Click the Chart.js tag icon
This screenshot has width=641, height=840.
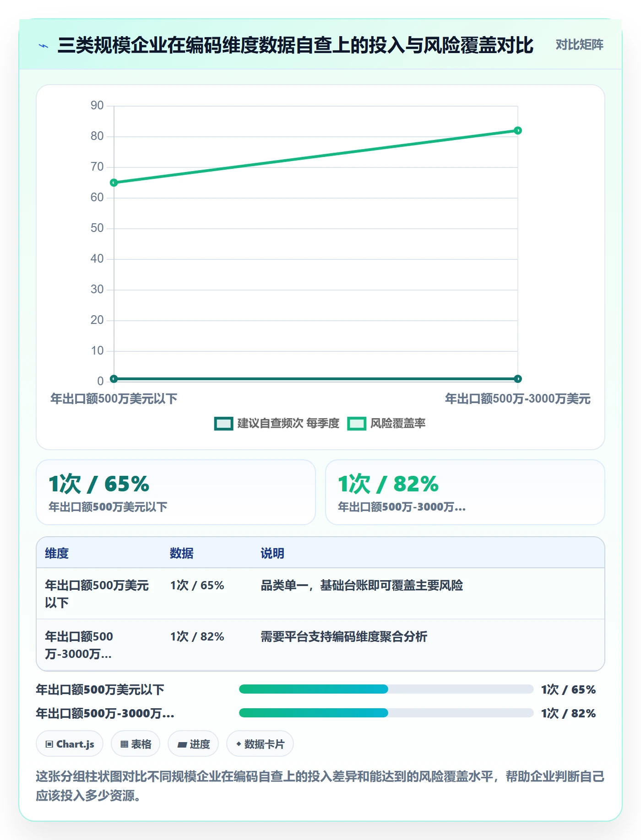point(49,744)
